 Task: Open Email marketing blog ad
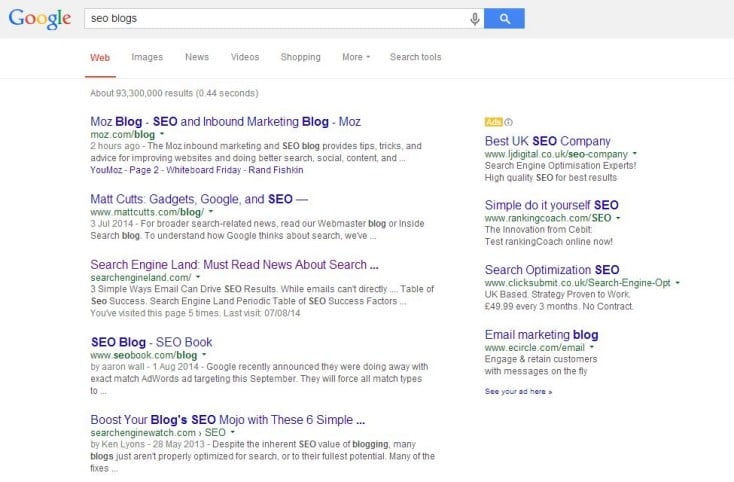pos(541,335)
